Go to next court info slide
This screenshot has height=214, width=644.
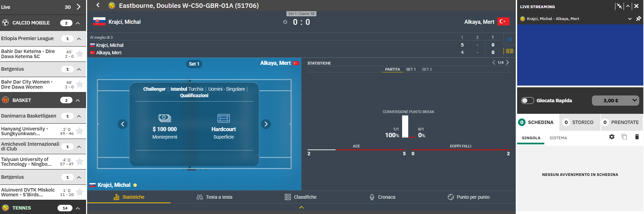click(266, 124)
